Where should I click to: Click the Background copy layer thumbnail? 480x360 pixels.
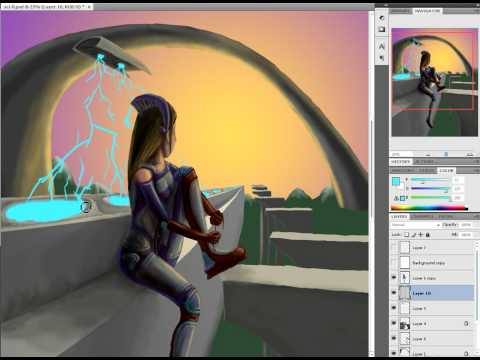click(404, 262)
